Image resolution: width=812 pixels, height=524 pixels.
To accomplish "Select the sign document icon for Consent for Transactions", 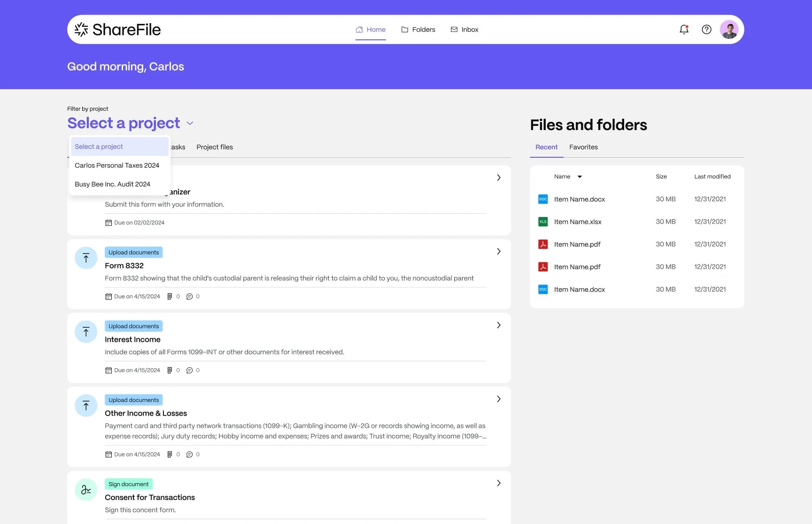I will pyautogui.click(x=86, y=489).
